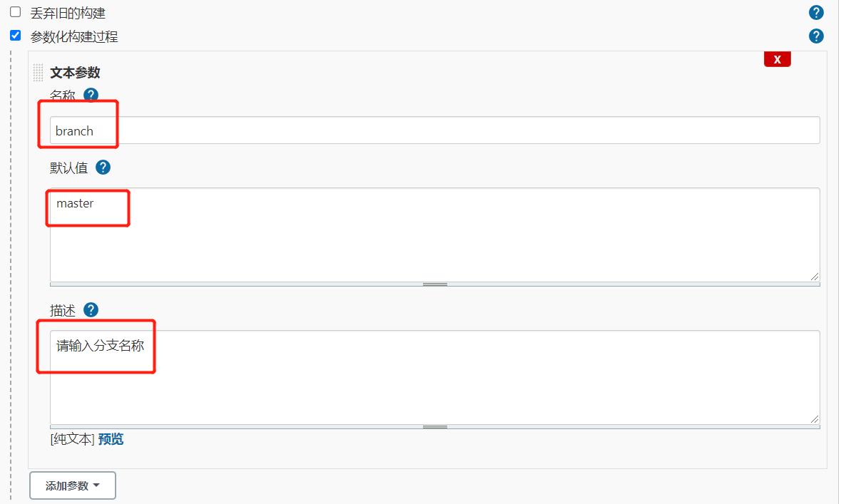Screen dimensions: 841x504
Task: Open the 添加参数 dropdown
Action: 73,485
